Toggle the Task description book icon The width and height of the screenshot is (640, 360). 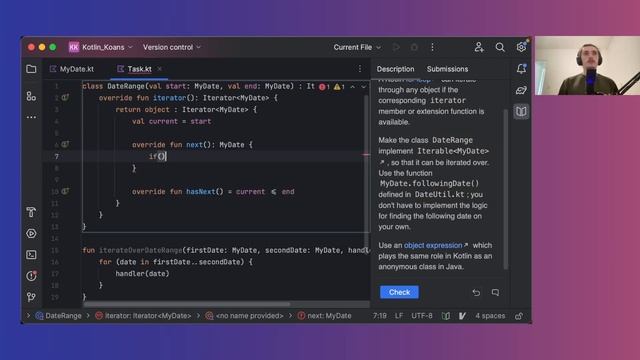coord(521,111)
